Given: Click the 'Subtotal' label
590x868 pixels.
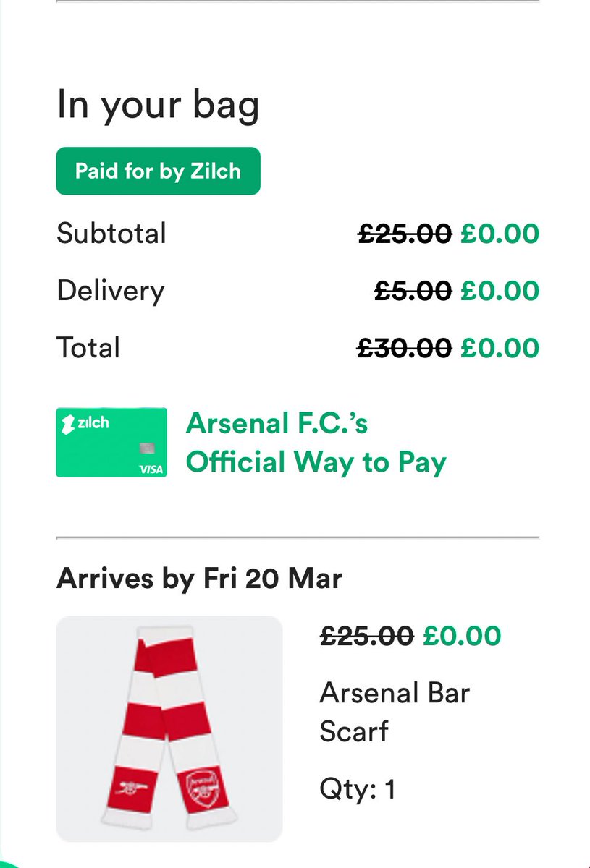Looking at the screenshot, I should coord(111,234).
